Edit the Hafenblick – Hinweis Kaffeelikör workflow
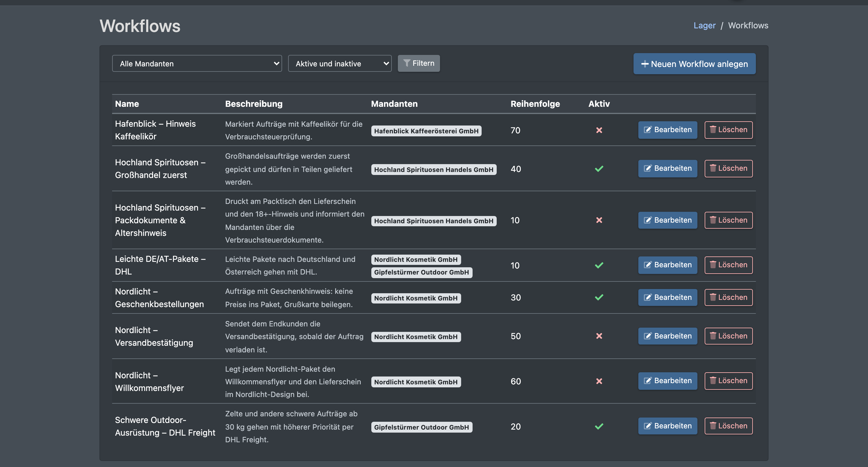Image resolution: width=868 pixels, height=467 pixels. tap(668, 130)
